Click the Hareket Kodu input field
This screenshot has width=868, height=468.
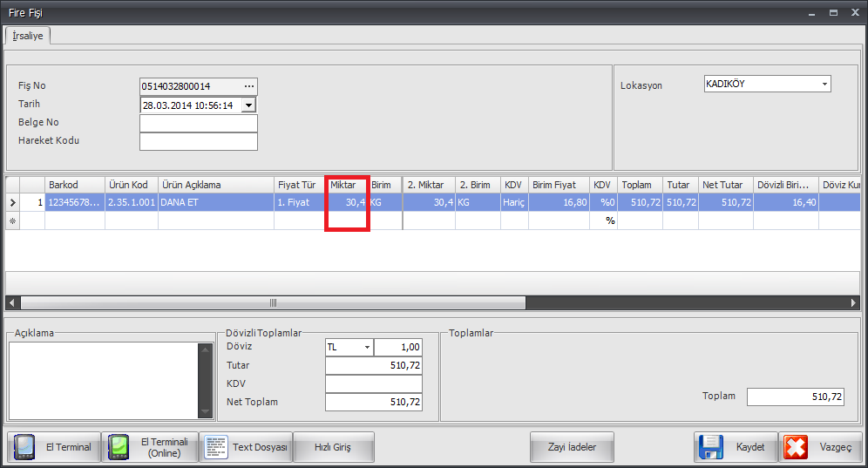coord(198,141)
